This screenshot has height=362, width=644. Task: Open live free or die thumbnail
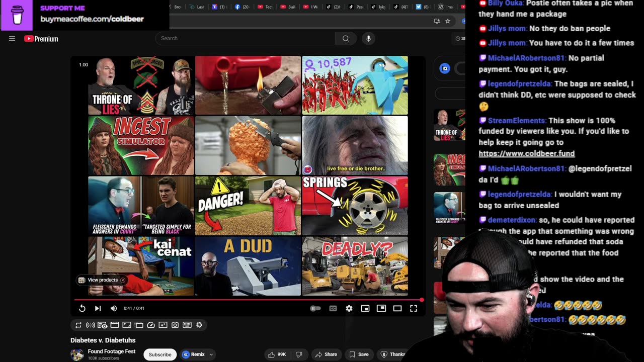[355, 146]
